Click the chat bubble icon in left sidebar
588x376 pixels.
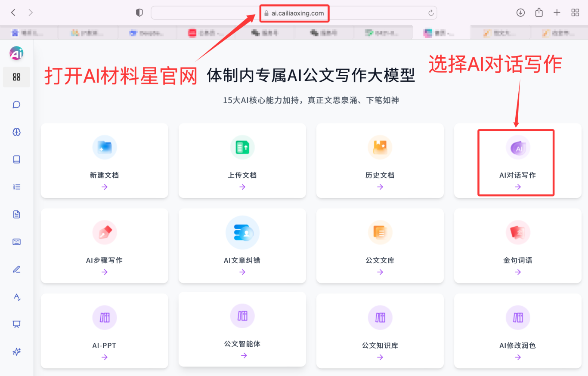pyautogui.click(x=16, y=105)
